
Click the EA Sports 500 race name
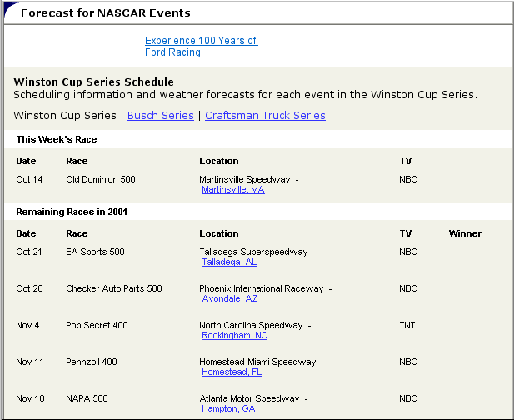(x=95, y=252)
